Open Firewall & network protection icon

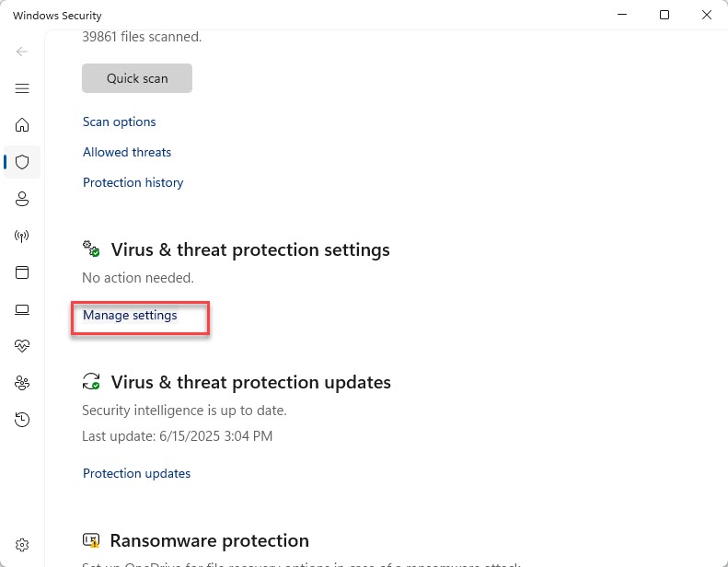pos(22,236)
